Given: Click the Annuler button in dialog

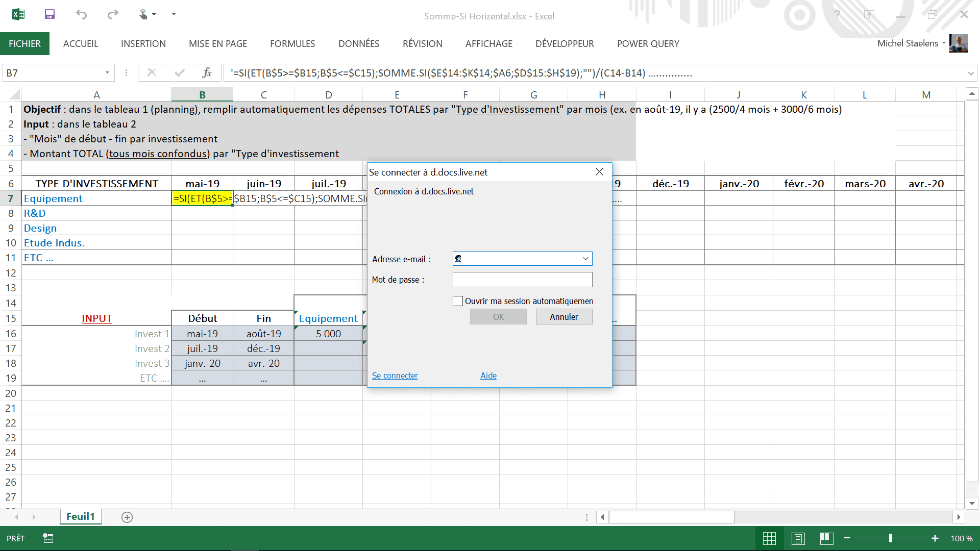Looking at the screenshot, I should coord(563,317).
